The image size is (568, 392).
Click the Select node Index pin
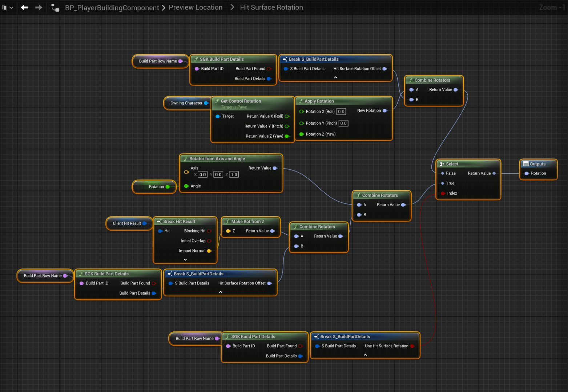click(x=443, y=193)
